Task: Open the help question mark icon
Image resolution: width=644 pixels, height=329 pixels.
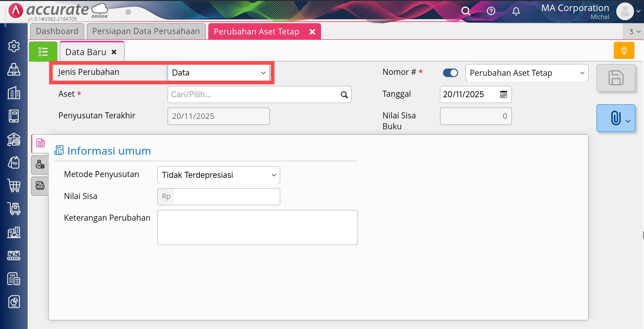Action: click(x=491, y=11)
